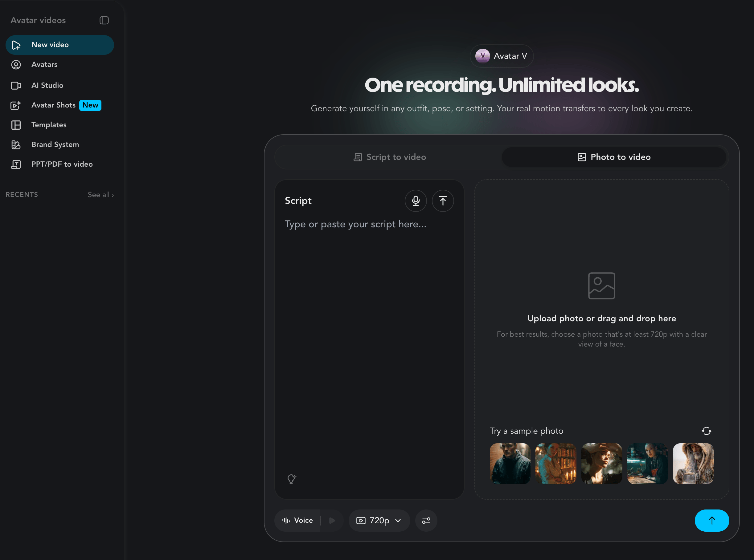754x560 pixels.
Task: Click the upload script arrow icon
Action: click(x=443, y=201)
